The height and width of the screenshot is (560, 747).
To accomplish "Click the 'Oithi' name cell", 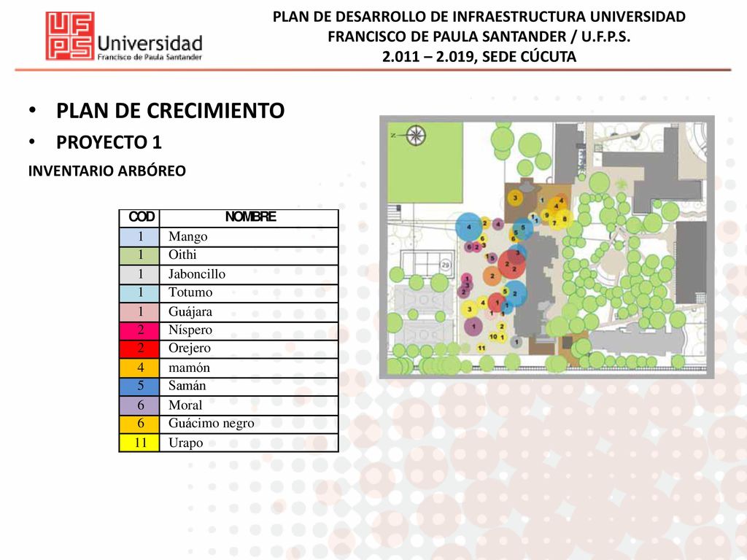I will click(x=249, y=255).
